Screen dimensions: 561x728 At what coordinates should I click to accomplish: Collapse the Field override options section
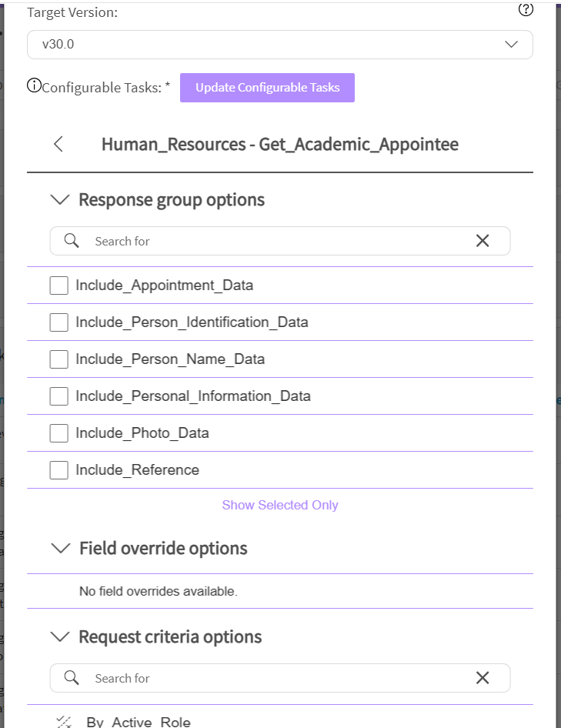[x=59, y=549]
